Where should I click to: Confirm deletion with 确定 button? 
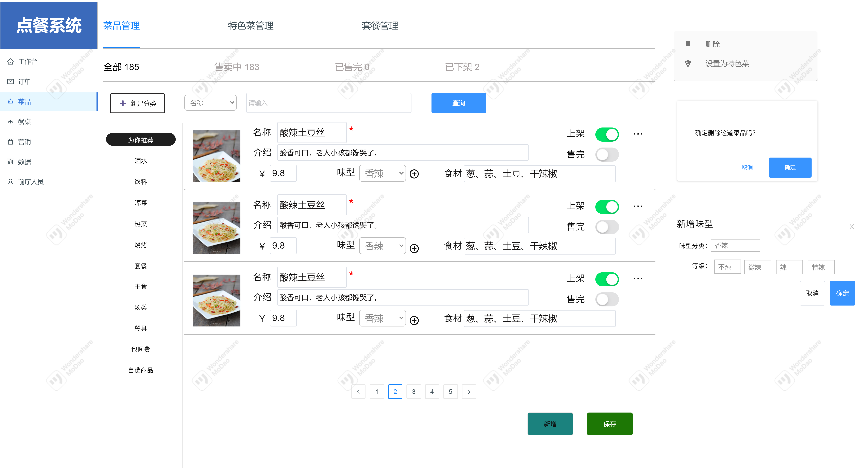coord(790,168)
